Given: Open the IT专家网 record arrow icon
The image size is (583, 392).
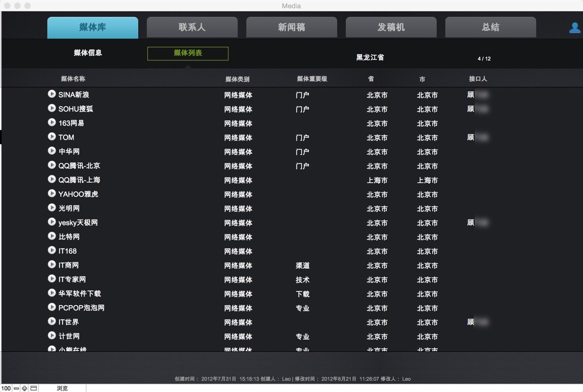Looking at the screenshot, I should click(52, 279).
